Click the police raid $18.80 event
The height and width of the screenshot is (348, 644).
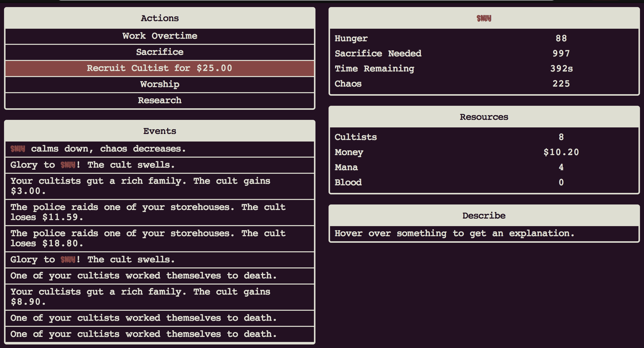click(x=160, y=238)
